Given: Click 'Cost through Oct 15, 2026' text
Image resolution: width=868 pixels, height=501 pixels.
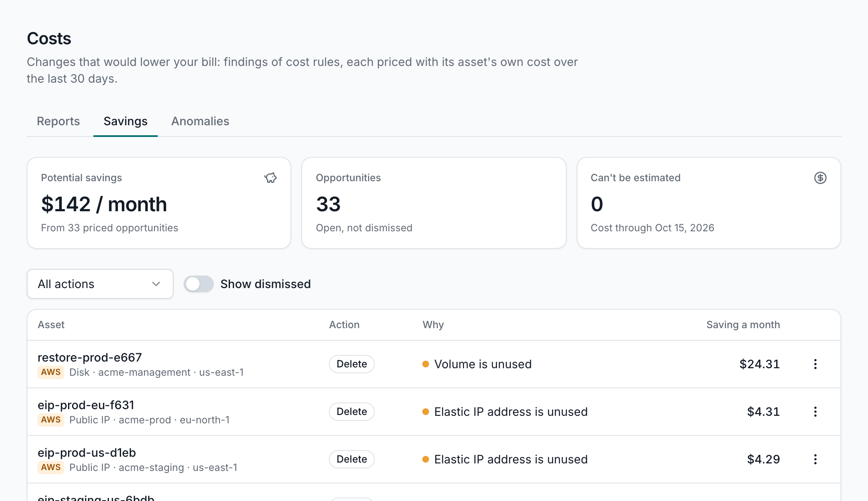Looking at the screenshot, I should pos(652,228).
